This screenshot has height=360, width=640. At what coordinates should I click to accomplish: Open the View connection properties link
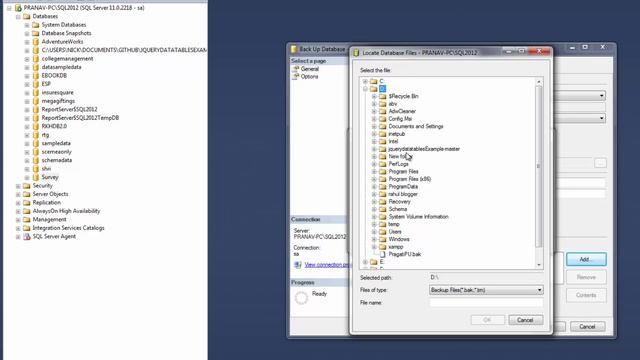pos(328,265)
